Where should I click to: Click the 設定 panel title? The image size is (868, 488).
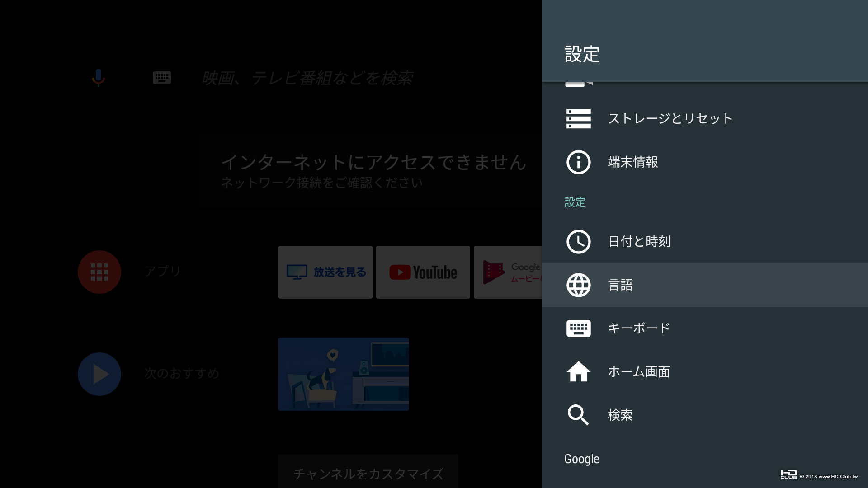pyautogui.click(x=582, y=54)
